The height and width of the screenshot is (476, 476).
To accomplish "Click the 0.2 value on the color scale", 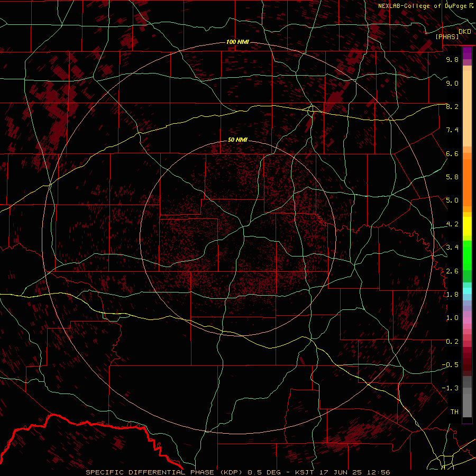I will click(x=452, y=342).
